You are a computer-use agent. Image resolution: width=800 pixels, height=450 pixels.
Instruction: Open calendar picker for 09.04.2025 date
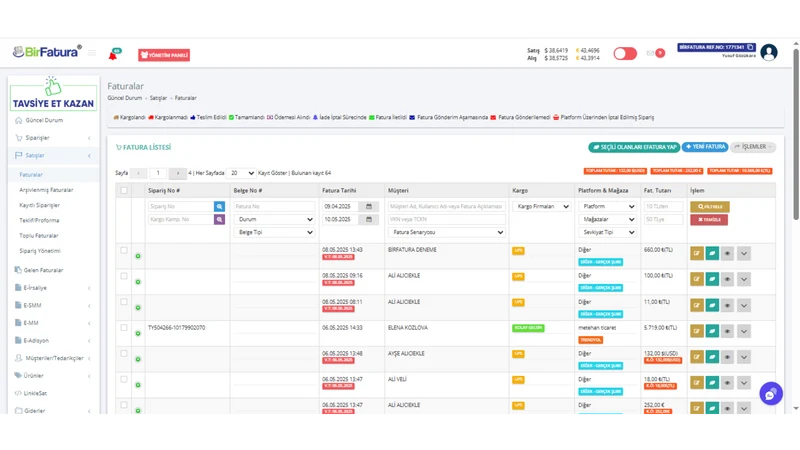tap(369, 207)
